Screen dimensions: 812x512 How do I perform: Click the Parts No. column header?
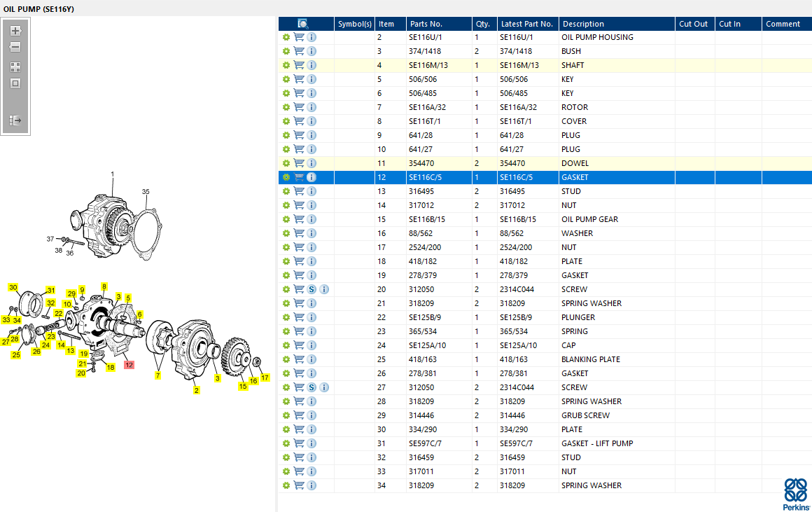coord(439,24)
